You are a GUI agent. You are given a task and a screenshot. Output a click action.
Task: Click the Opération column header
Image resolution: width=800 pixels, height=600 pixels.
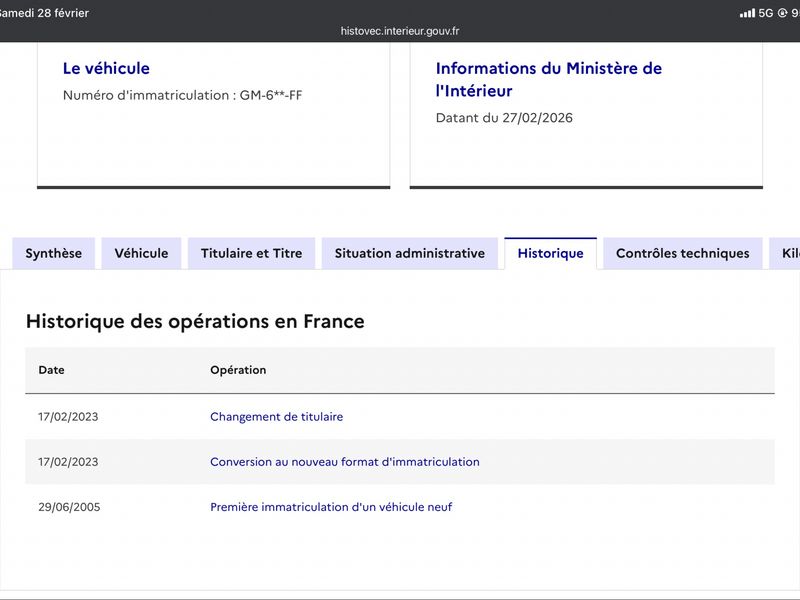tap(238, 370)
